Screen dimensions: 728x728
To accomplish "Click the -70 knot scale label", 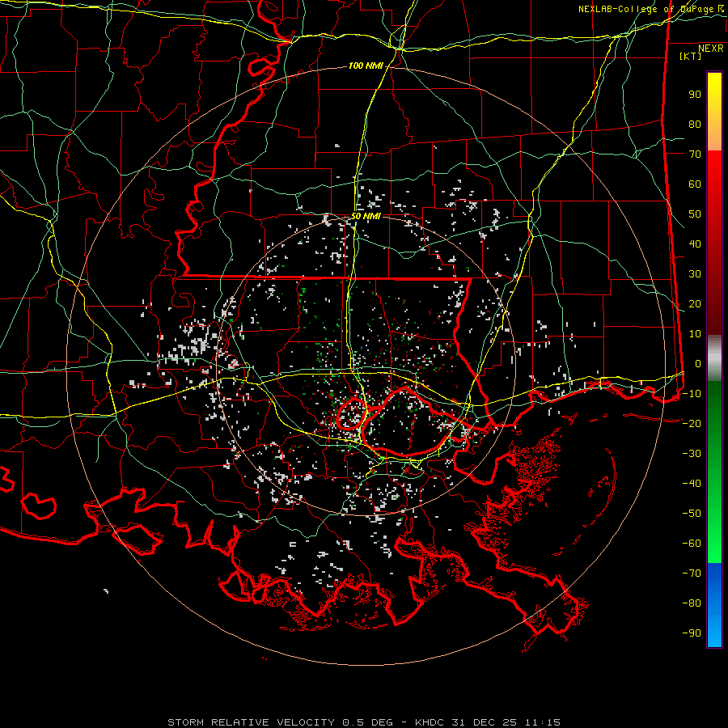I will 692,573.
